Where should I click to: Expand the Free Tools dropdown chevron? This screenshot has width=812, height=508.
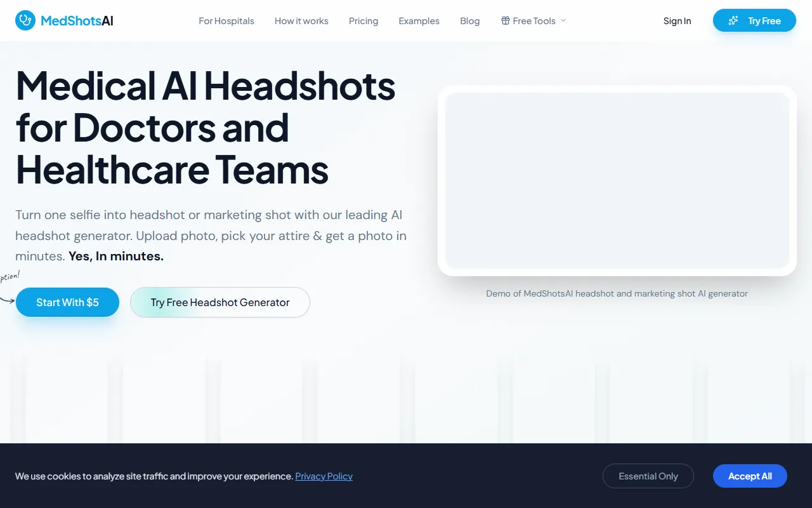click(563, 21)
